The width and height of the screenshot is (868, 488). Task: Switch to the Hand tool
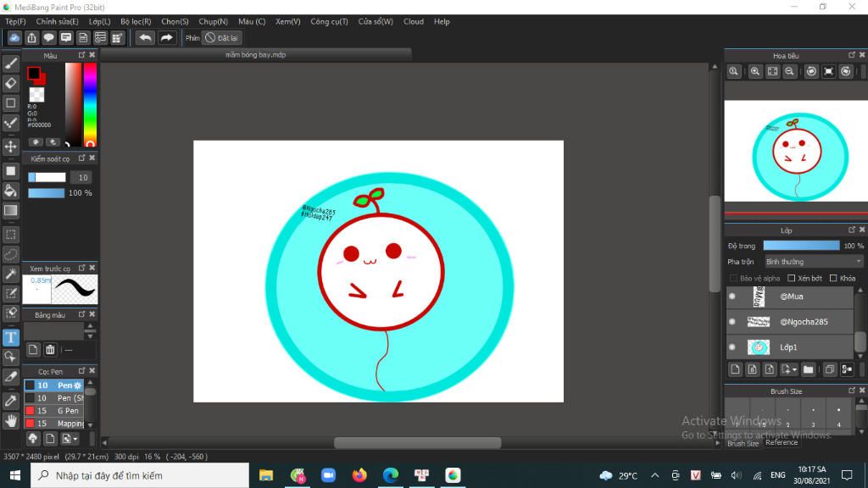point(10,421)
